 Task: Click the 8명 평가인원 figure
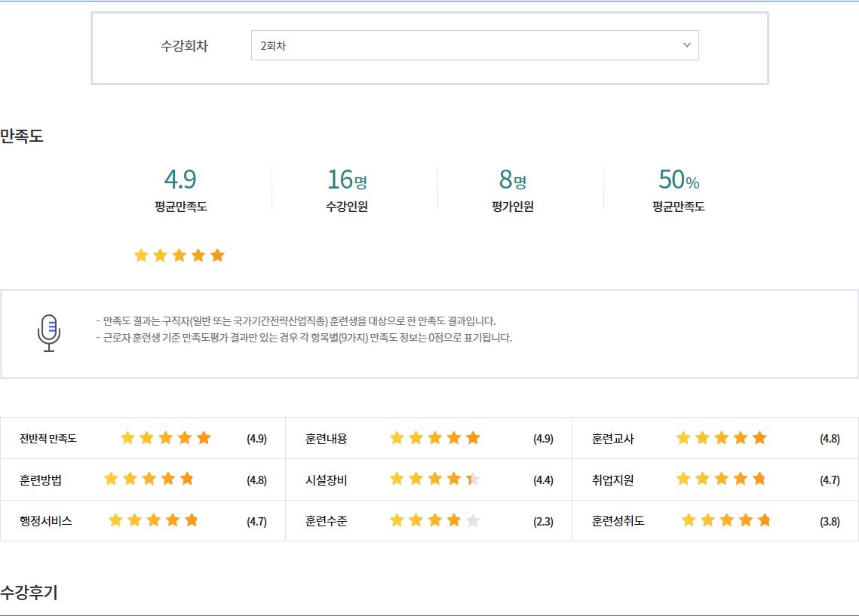tap(512, 180)
